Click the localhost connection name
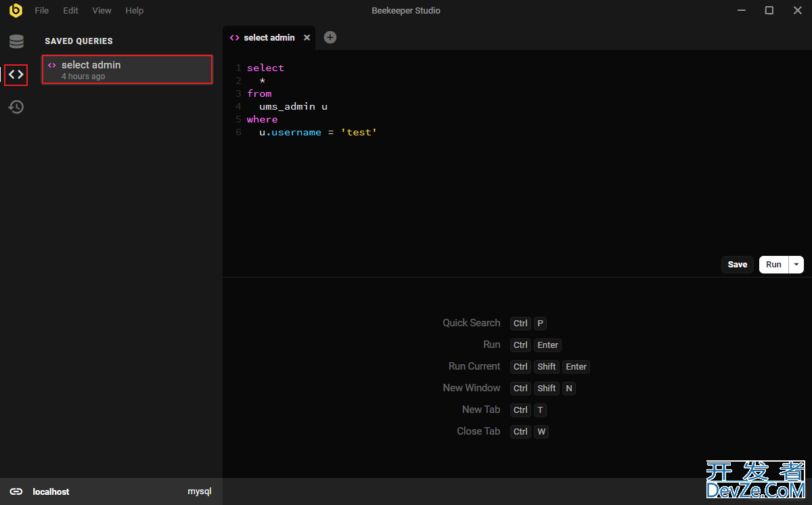This screenshot has width=812, height=505. pos(51,491)
